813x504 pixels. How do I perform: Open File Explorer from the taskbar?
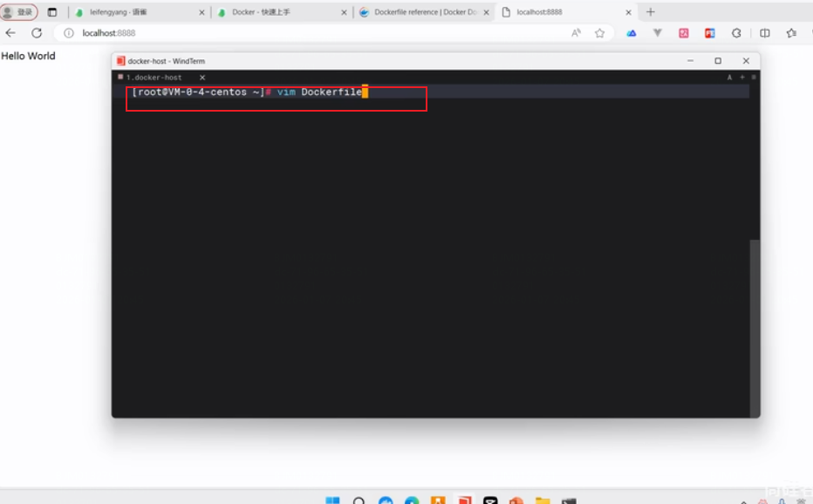[543, 501]
